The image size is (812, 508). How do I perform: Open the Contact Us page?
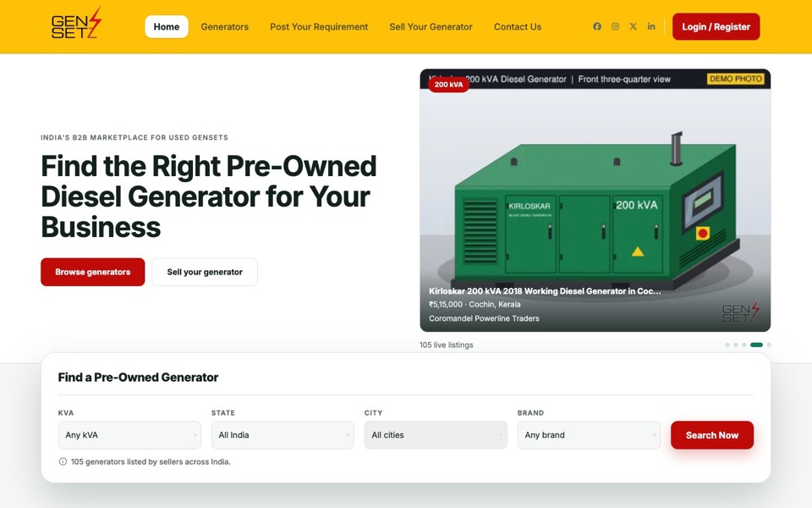pyautogui.click(x=518, y=26)
